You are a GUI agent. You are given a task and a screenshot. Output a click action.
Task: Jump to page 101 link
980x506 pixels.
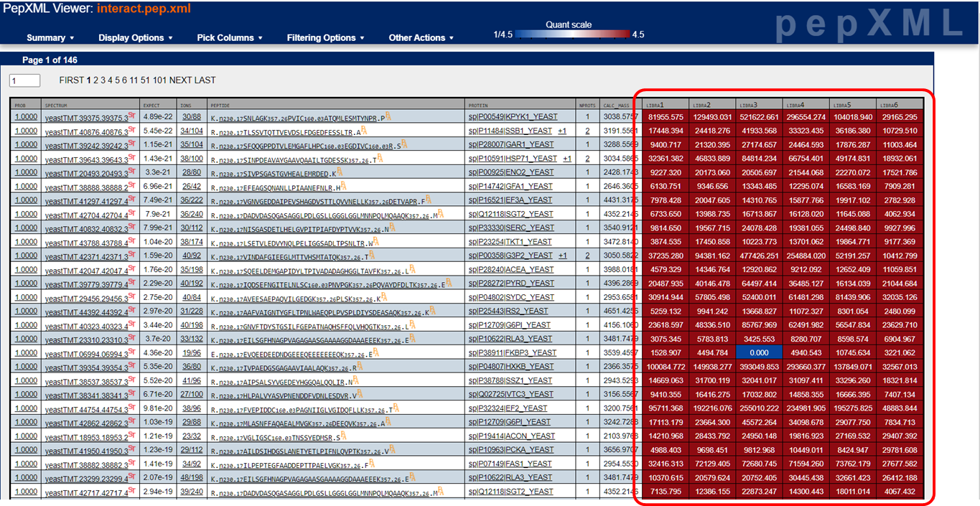[x=159, y=80]
